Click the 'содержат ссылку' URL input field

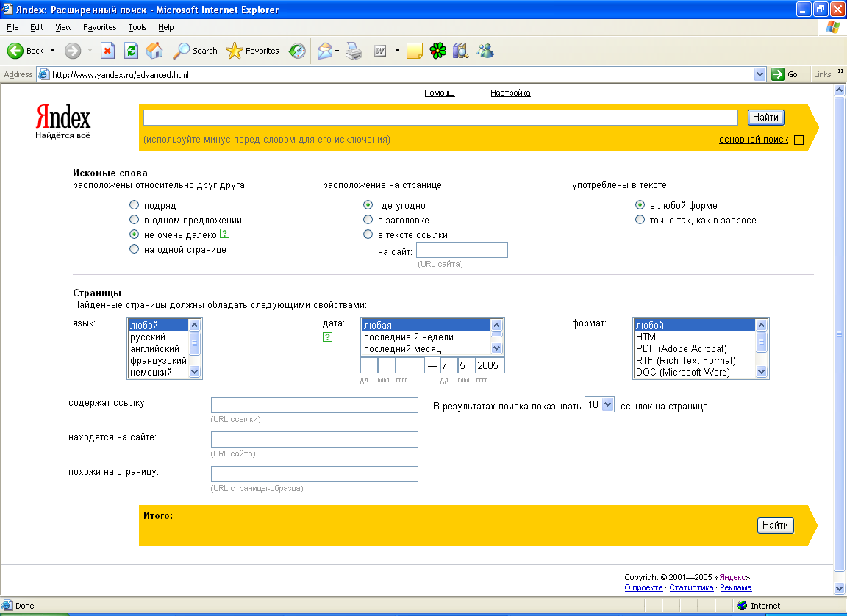315,405
